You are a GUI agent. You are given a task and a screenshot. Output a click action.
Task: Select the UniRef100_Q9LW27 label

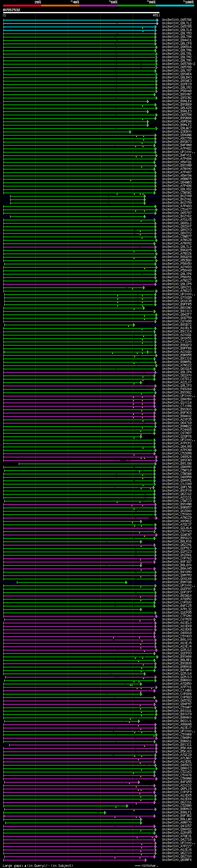tap(177, 128)
